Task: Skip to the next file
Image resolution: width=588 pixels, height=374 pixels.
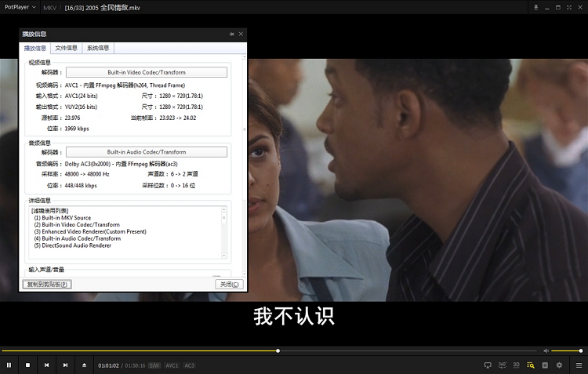Action: 65,365
